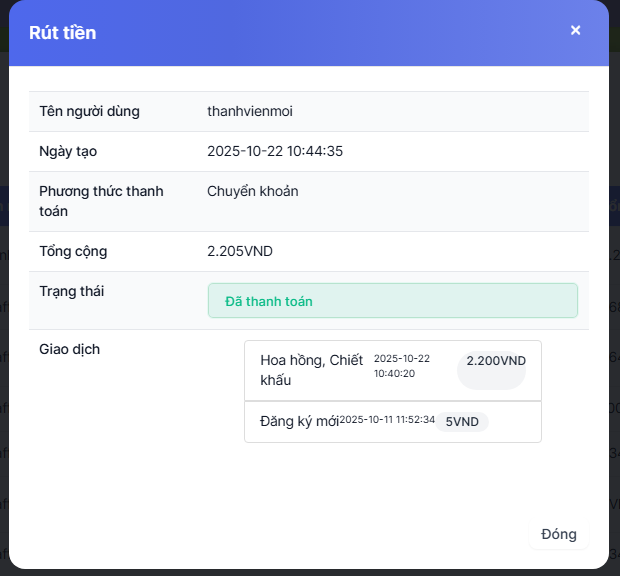This screenshot has height=576, width=620.
Task: Select the Tên người dùng label
Action: tap(89, 111)
